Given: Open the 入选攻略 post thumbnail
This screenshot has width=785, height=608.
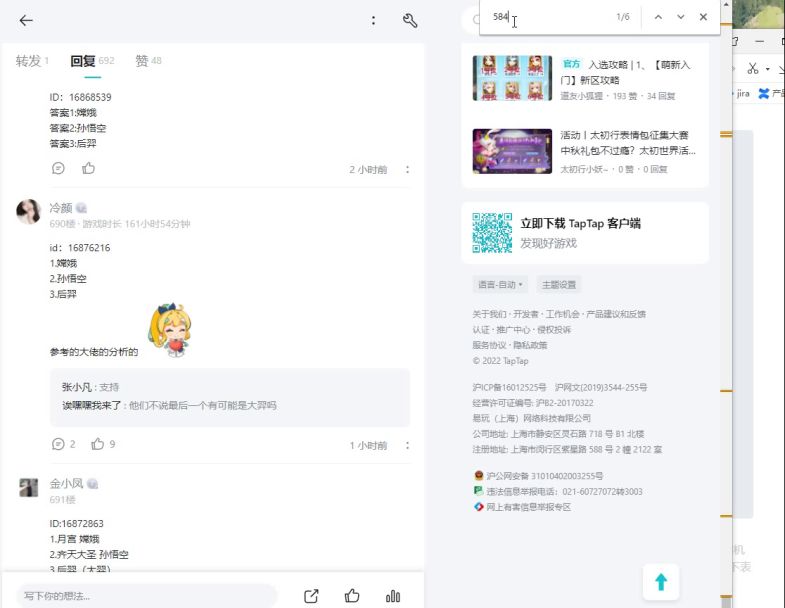Looking at the screenshot, I should (512, 78).
